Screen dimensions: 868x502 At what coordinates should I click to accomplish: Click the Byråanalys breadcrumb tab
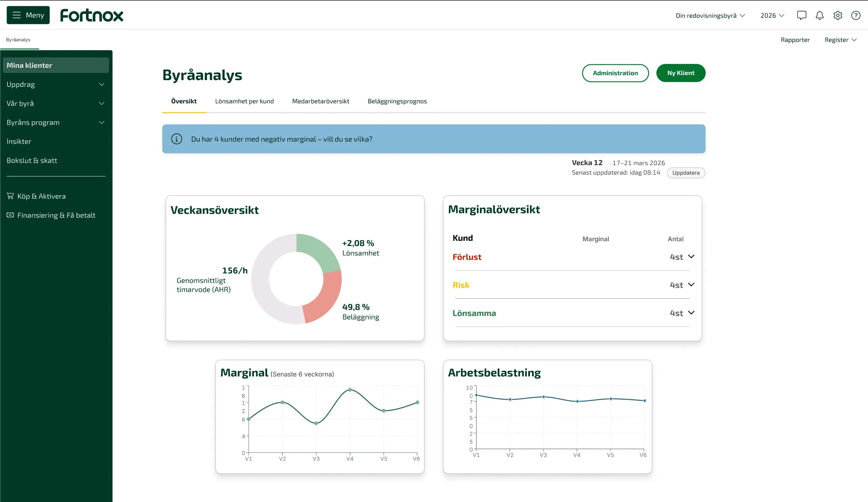point(18,40)
